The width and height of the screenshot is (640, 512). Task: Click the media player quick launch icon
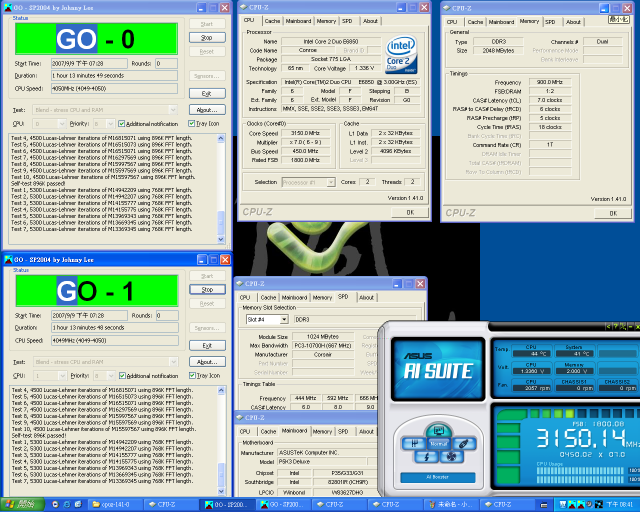tap(56, 505)
